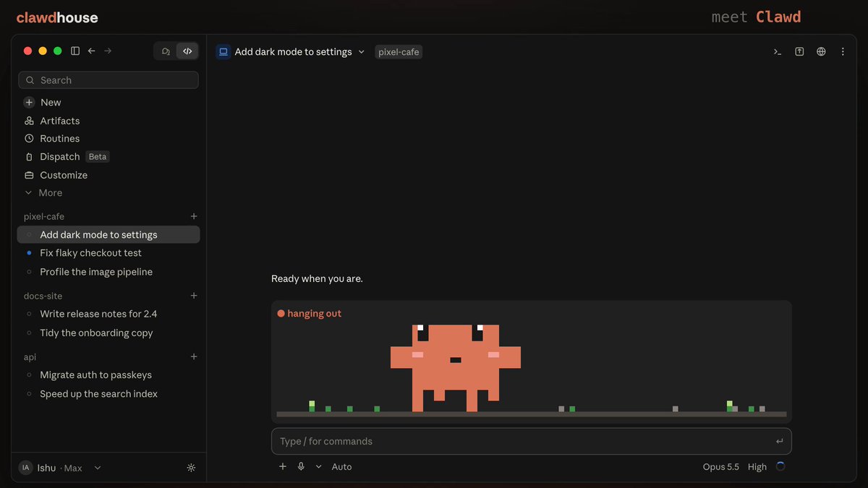The height and width of the screenshot is (488, 868).
Task: Click the send return-arrow icon
Action: click(779, 441)
